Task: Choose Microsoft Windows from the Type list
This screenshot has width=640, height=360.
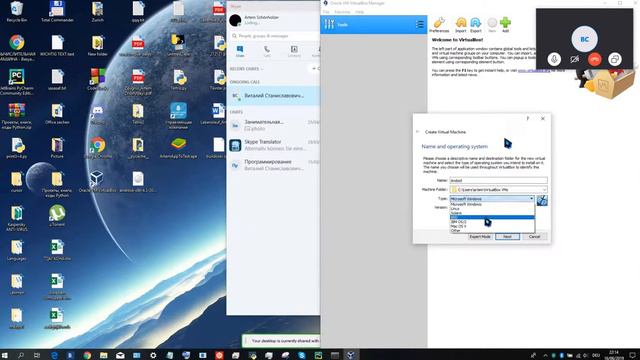Action: point(492,204)
